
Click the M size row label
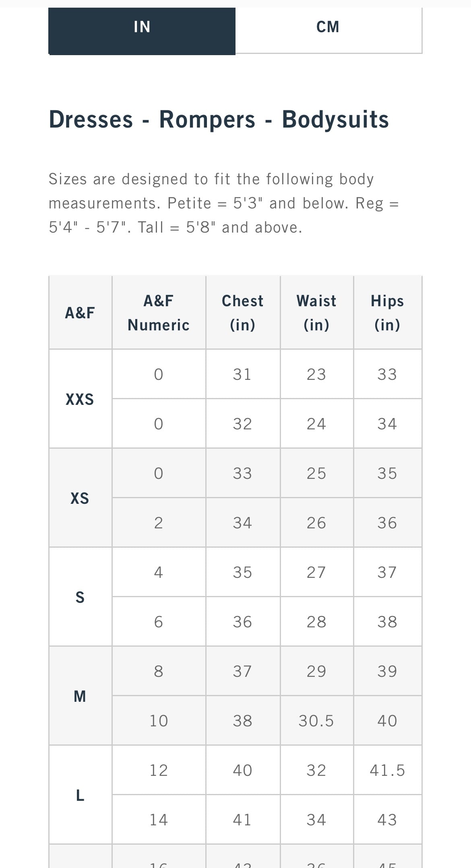pos(80,696)
